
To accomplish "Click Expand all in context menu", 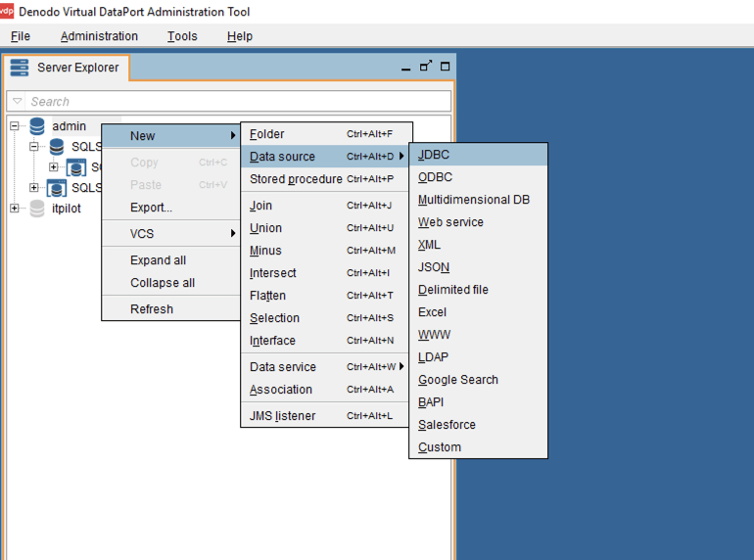I will point(170,260).
